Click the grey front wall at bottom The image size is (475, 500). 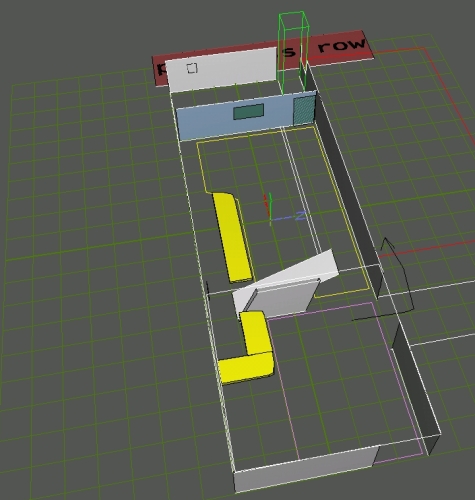(x=305, y=468)
